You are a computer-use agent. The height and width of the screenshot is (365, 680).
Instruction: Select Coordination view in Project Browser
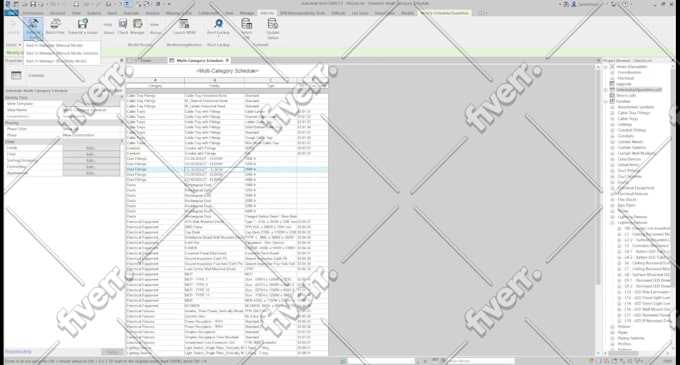[629, 72]
